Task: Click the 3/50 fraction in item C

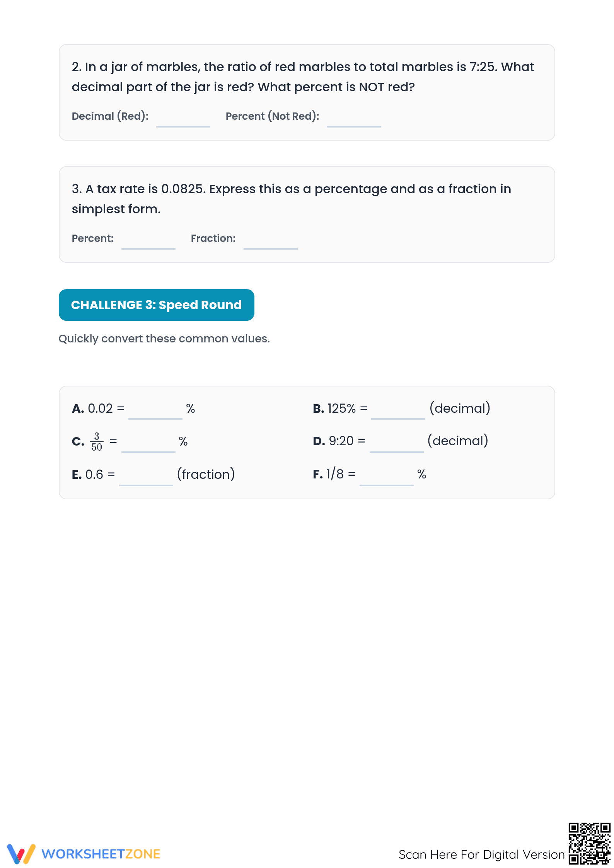Action: click(x=97, y=442)
